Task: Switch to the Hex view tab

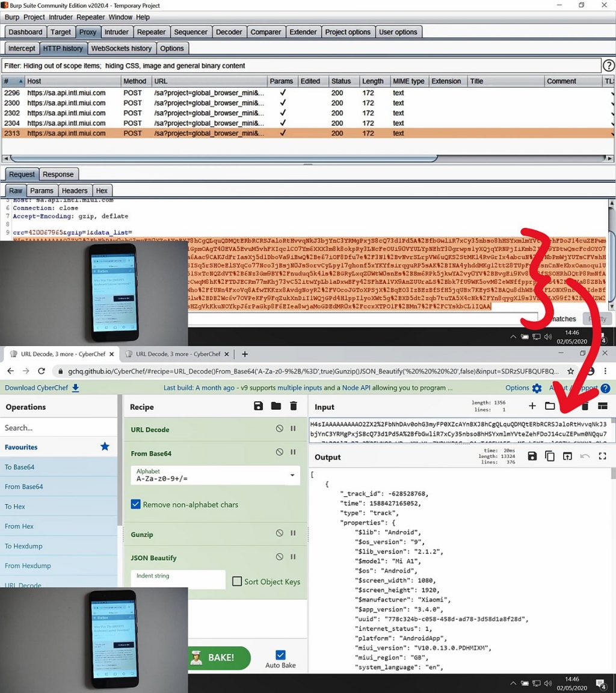Action: [102, 191]
